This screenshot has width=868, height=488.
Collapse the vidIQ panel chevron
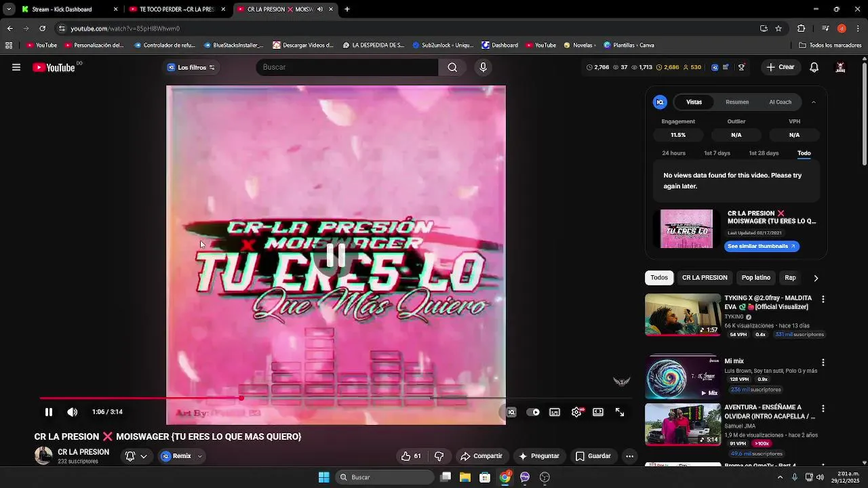pyautogui.click(x=814, y=102)
